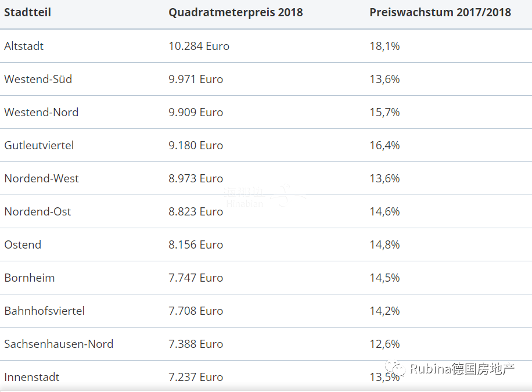Click the Nordend-West district name
Screen dimensions: 532x392
click(41, 178)
